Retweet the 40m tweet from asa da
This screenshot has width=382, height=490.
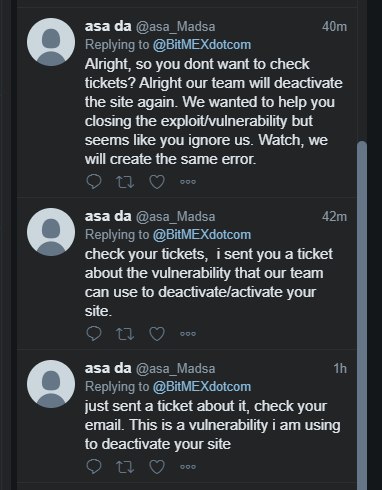125,182
